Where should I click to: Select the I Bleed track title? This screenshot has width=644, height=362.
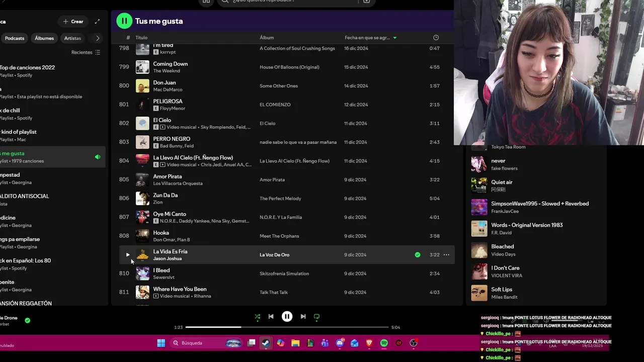click(x=162, y=270)
